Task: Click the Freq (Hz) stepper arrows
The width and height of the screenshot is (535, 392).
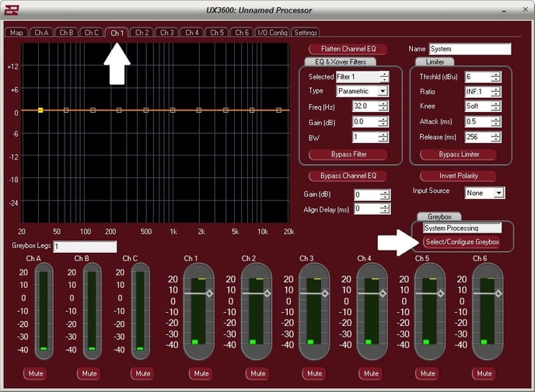Action: point(383,106)
